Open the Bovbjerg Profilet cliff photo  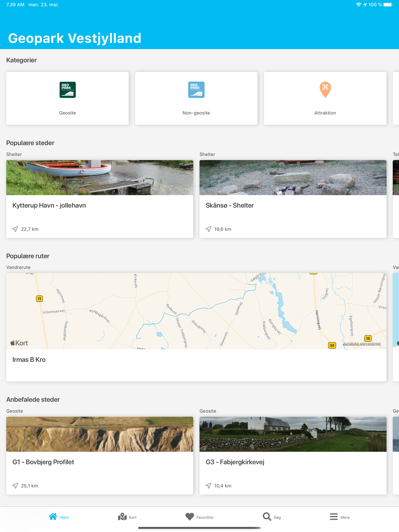click(x=100, y=434)
